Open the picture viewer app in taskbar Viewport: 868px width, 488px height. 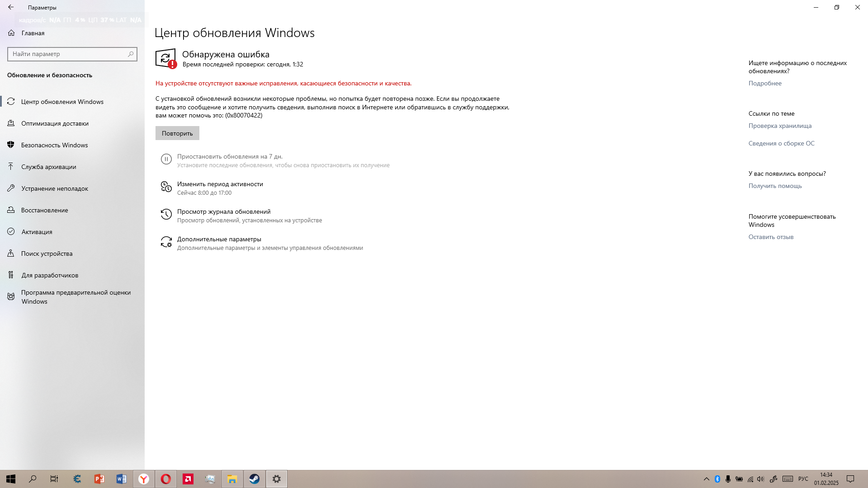click(210, 479)
